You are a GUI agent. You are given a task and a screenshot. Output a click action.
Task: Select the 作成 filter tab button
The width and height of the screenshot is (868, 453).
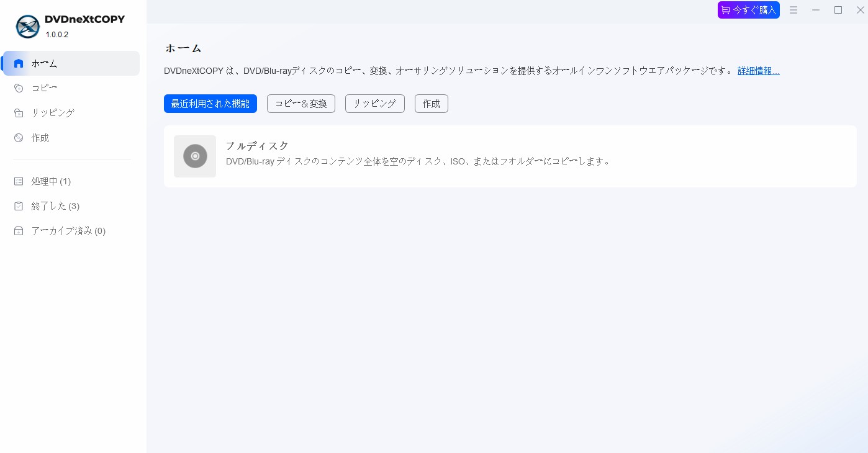coord(432,104)
